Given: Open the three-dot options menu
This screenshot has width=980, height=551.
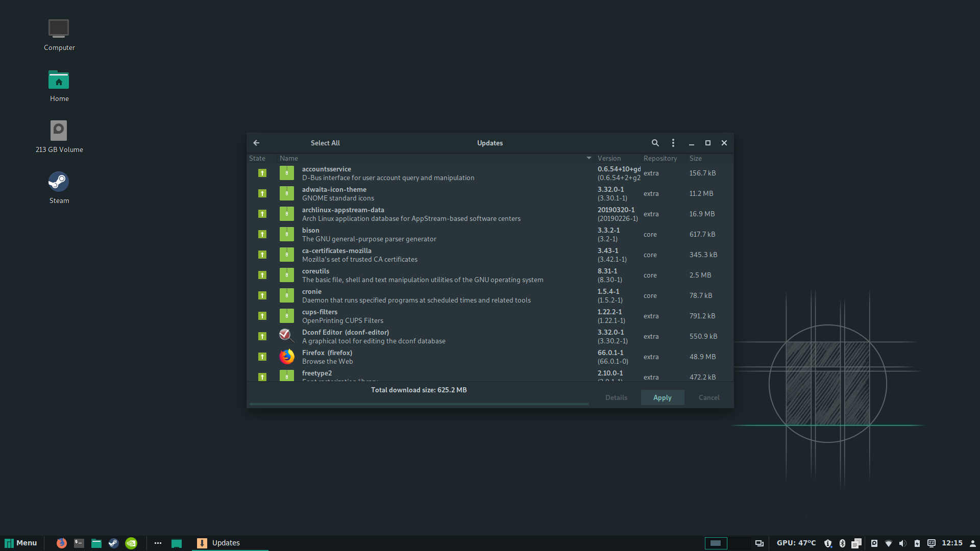Looking at the screenshot, I should 673,143.
